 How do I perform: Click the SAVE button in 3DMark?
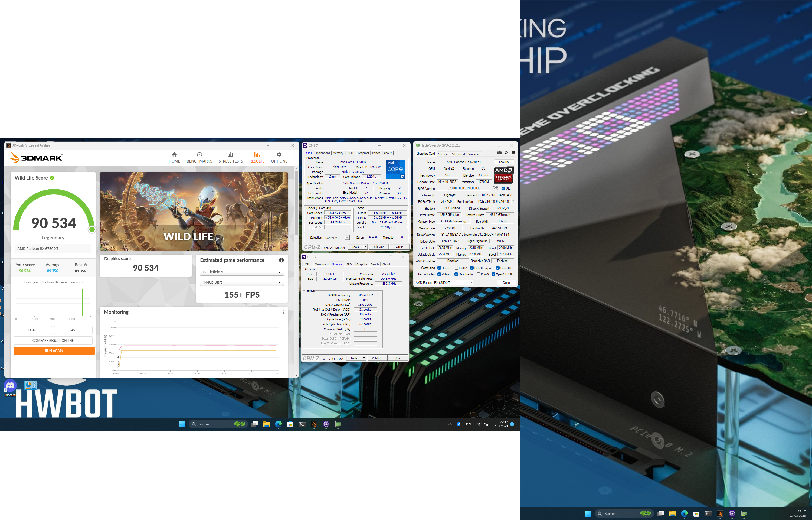pos(73,330)
